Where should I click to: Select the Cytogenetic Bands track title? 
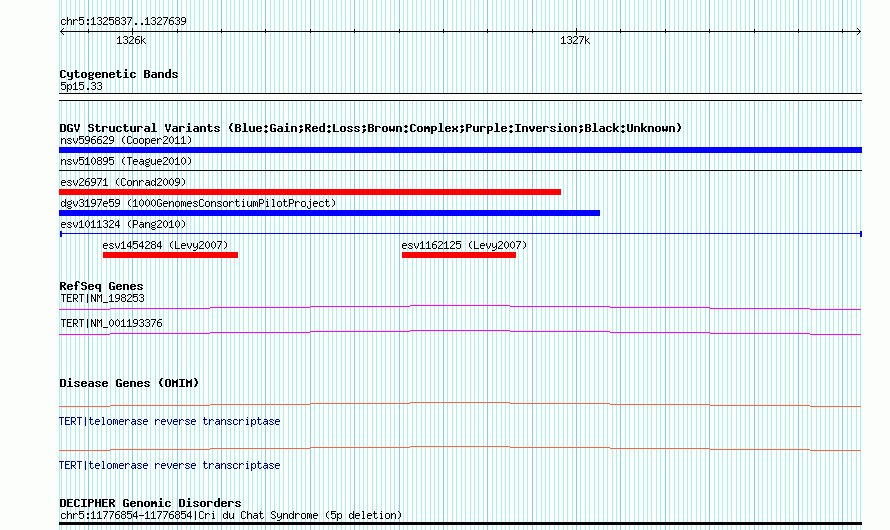tap(119, 74)
